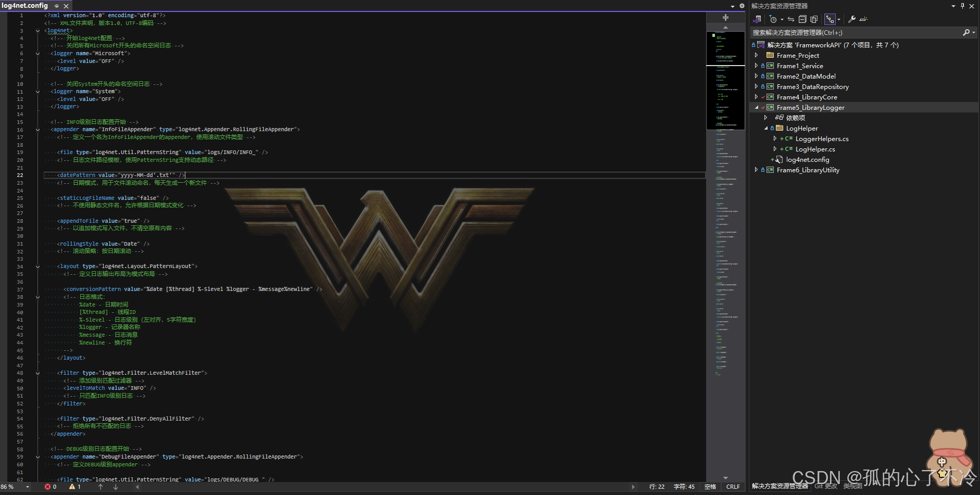
Task: Click the CRLF line ending indicator
Action: 733,487
